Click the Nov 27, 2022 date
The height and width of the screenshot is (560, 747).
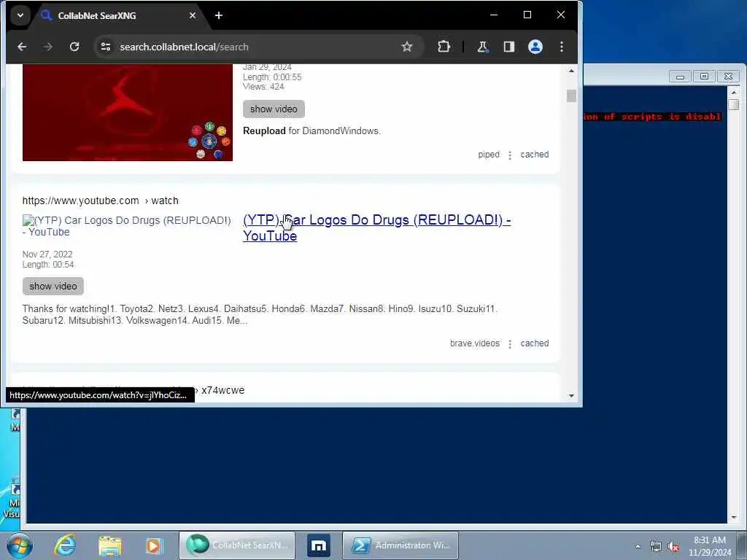point(47,254)
